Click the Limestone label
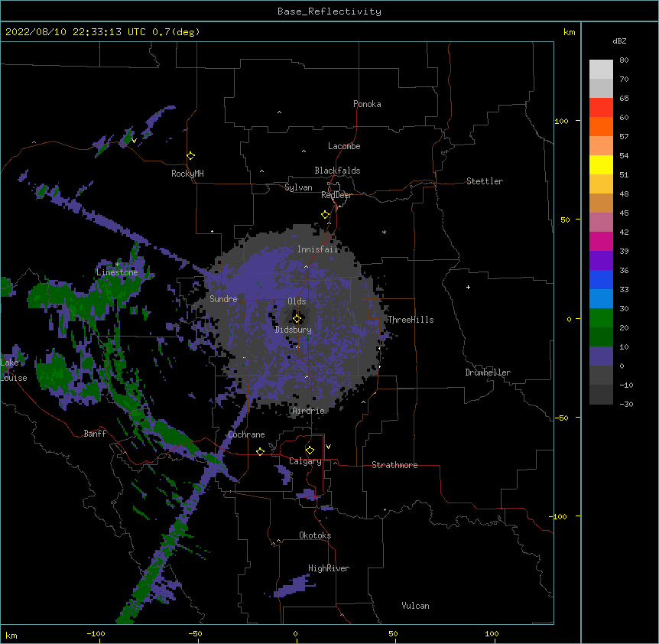This screenshot has width=659, height=644. (117, 272)
